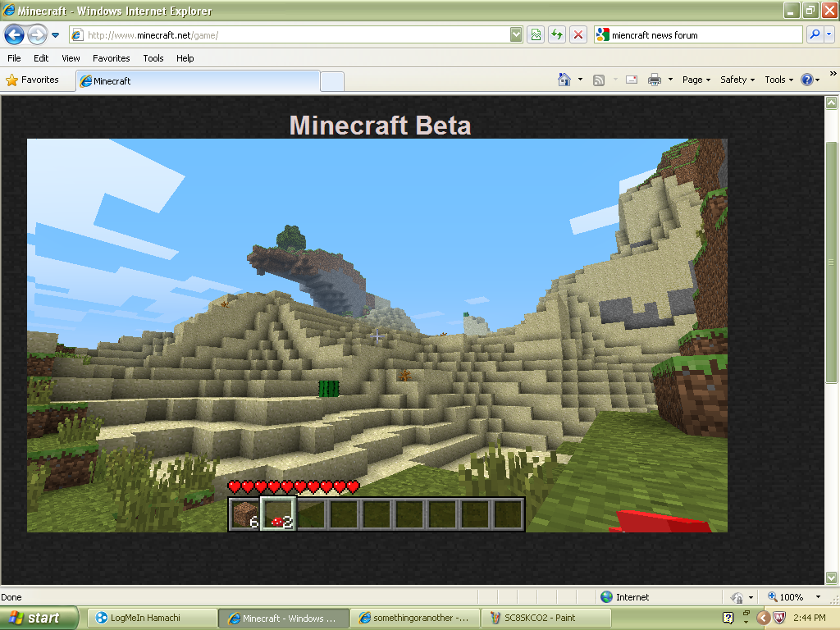Select the third empty hotbar slot
The width and height of the screenshot is (840, 630).
311,514
